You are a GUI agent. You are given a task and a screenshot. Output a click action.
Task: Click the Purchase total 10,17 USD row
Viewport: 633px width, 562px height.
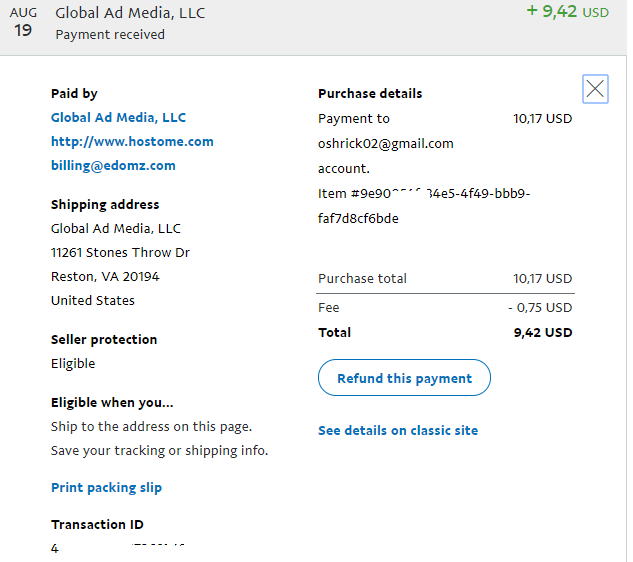click(x=445, y=279)
